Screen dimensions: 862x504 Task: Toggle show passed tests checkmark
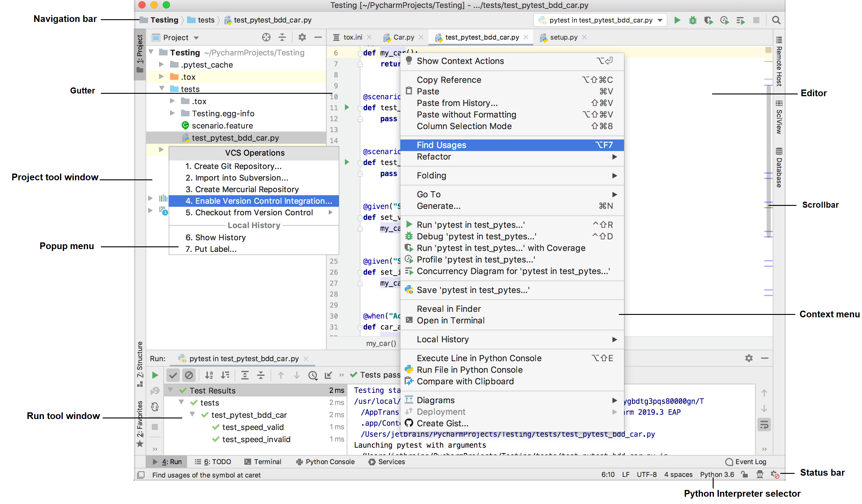173,375
